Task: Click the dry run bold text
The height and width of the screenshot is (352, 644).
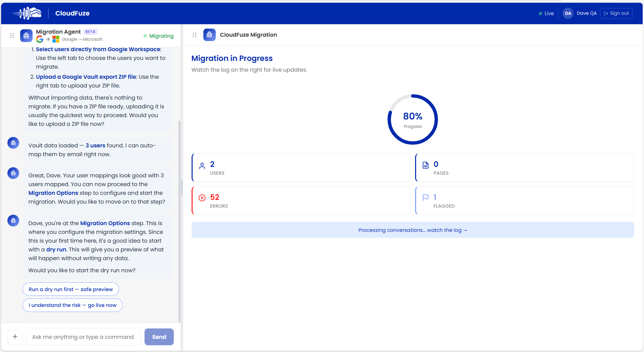Action: tap(56, 249)
